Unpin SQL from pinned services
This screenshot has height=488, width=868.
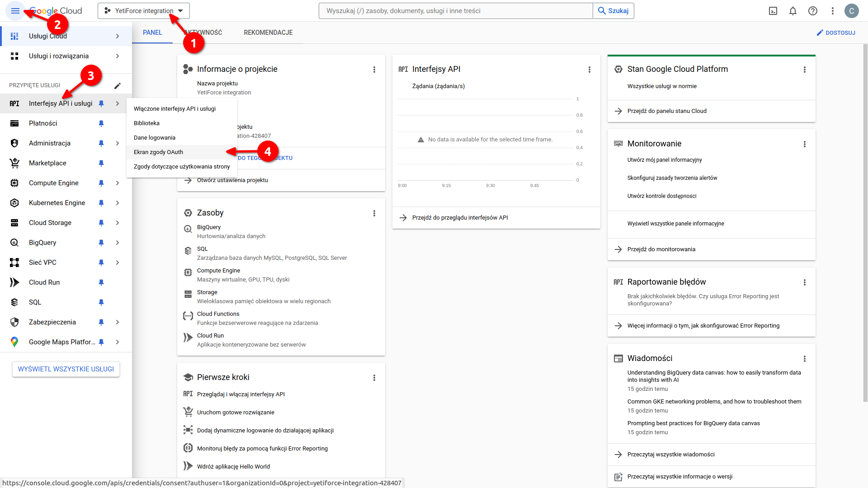click(x=101, y=302)
